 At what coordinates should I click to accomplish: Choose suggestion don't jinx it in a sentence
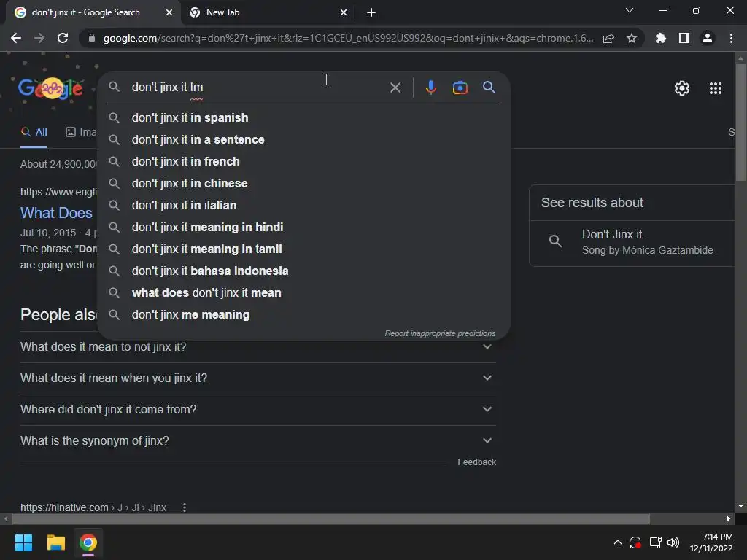[303, 139]
